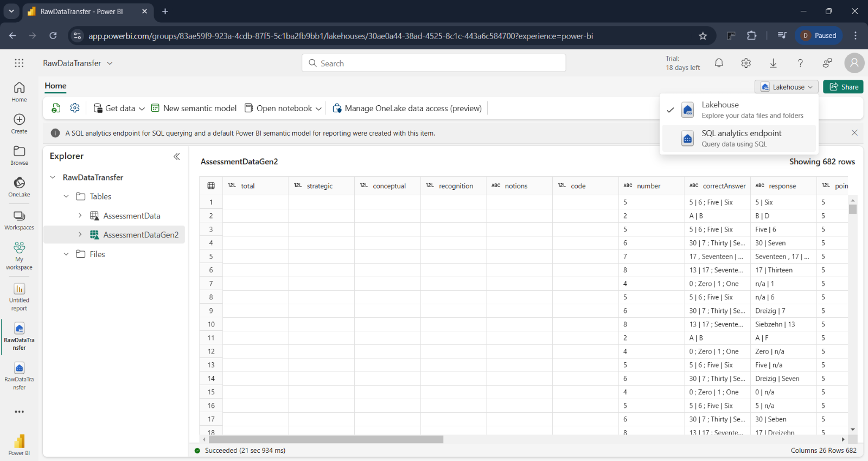868x461 pixels.
Task: Open Browse in left navigation
Action: pos(19,155)
